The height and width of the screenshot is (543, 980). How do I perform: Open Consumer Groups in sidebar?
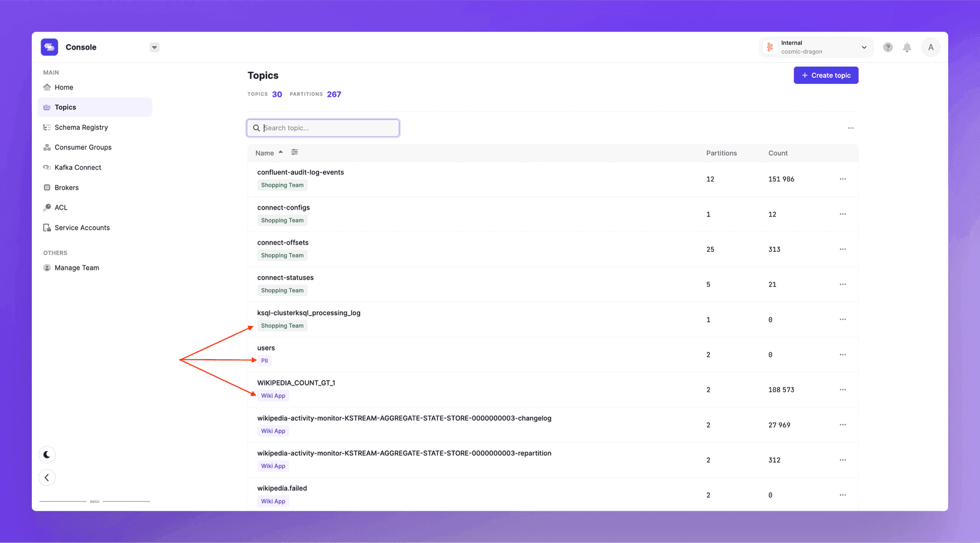[x=83, y=148]
